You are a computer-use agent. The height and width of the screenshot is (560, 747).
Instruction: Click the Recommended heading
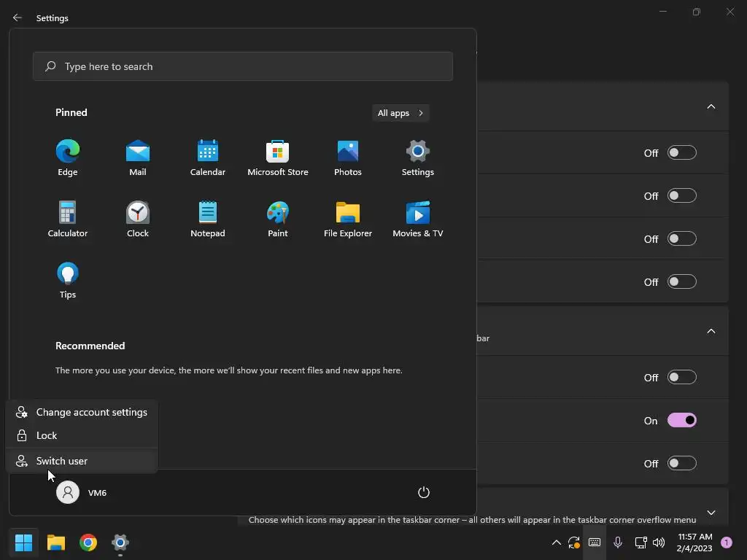[90, 346]
